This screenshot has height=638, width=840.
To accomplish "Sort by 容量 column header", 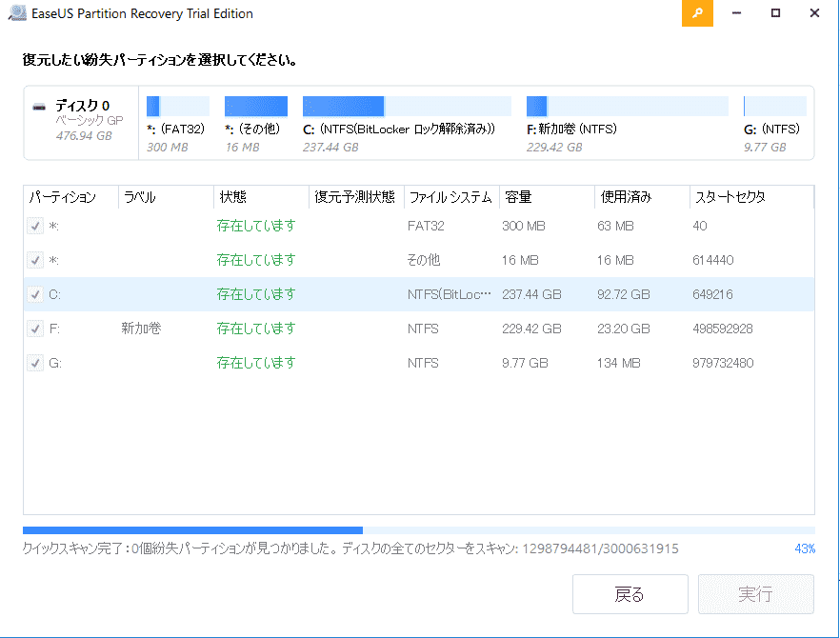I will pyautogui.click(x=519, y=197).
